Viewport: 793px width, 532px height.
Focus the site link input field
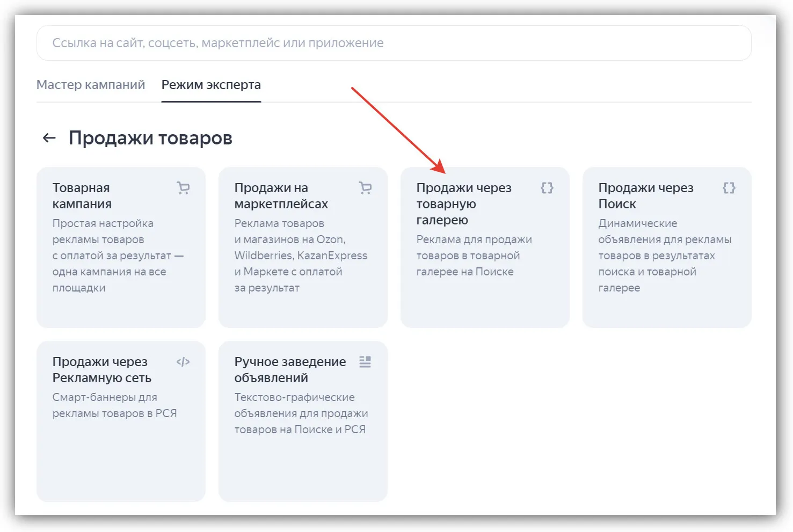point(394,43)
